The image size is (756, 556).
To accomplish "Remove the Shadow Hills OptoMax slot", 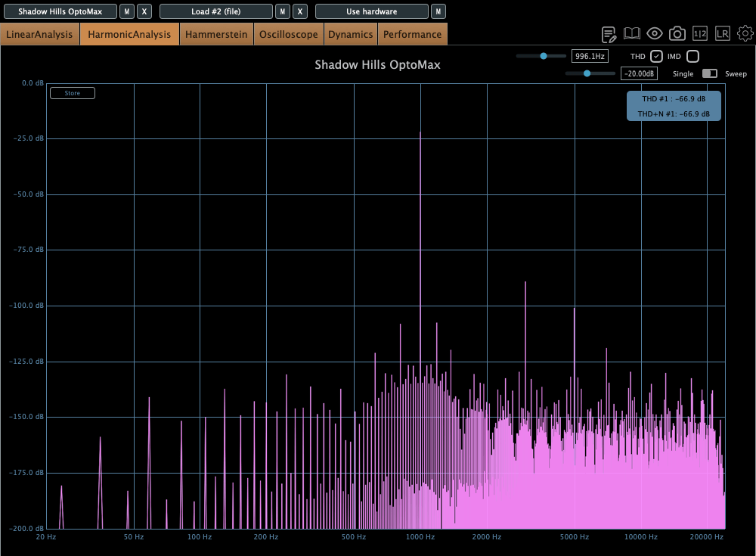I will click(x=145, y=11).
